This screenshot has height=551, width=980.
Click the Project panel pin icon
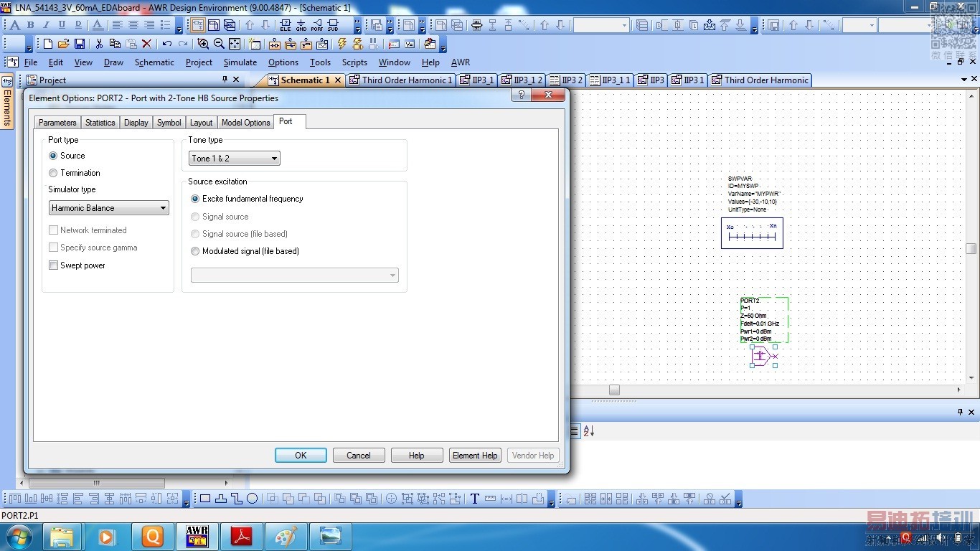[225, 80]
